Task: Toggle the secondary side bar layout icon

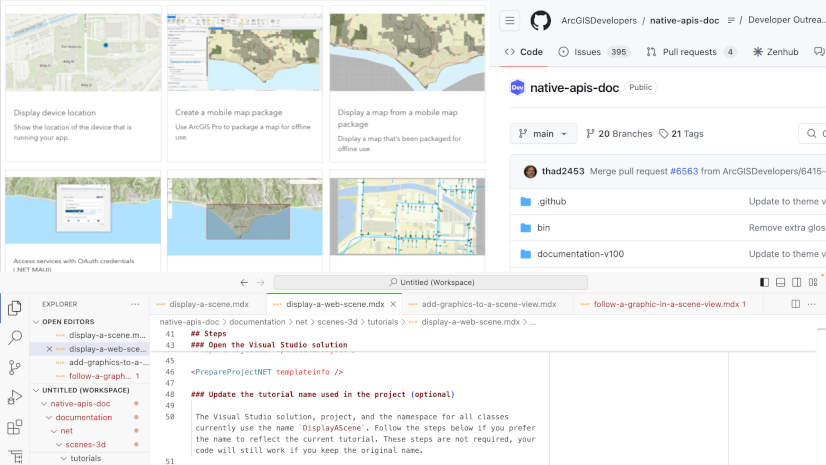Action: point(796,282)
